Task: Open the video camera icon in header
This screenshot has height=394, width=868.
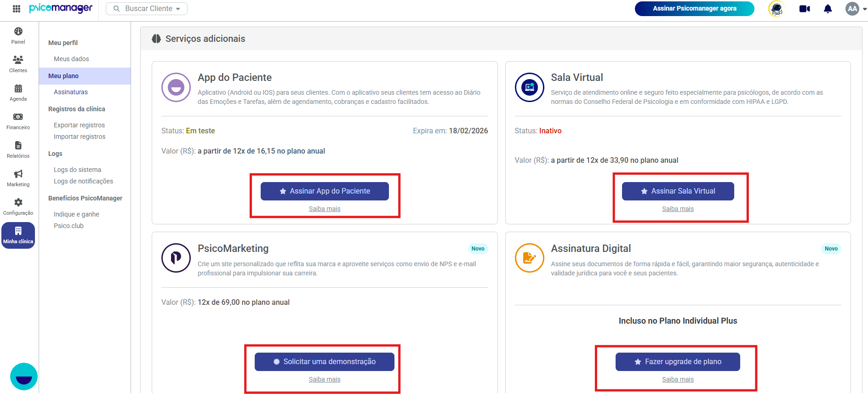Action: tap(805, 9)
